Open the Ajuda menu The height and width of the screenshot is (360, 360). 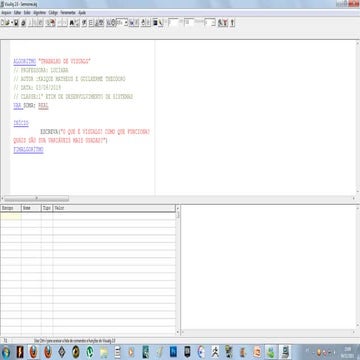coord(82,13)
